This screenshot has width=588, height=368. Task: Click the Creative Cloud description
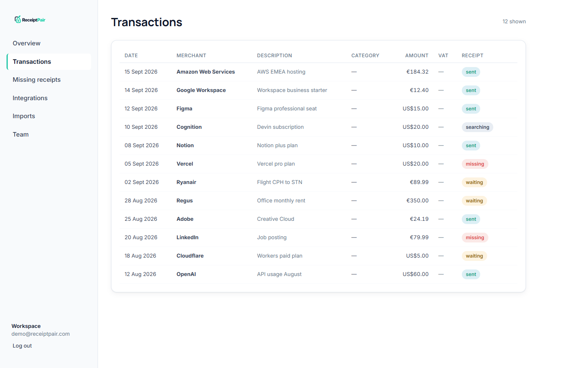point(275,219)
